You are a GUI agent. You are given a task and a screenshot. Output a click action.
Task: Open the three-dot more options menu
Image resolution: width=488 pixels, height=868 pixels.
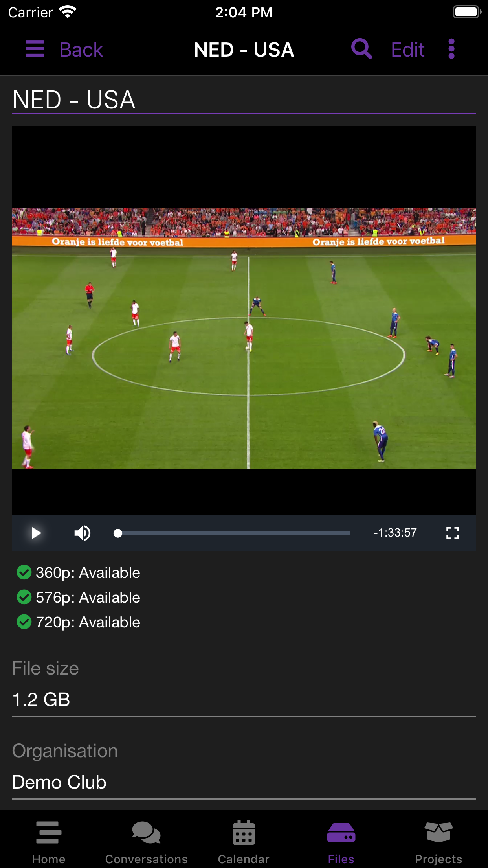pyautogui.click(x=451, y=49)
